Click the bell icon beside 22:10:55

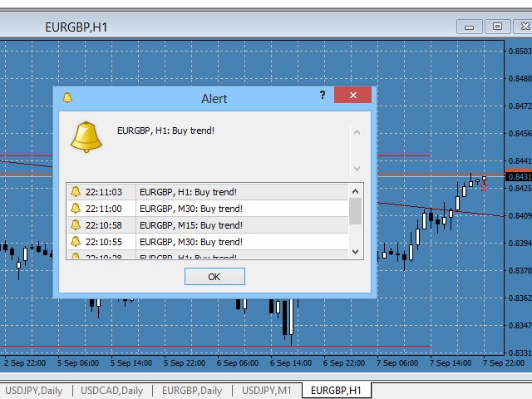click(76, 242)
